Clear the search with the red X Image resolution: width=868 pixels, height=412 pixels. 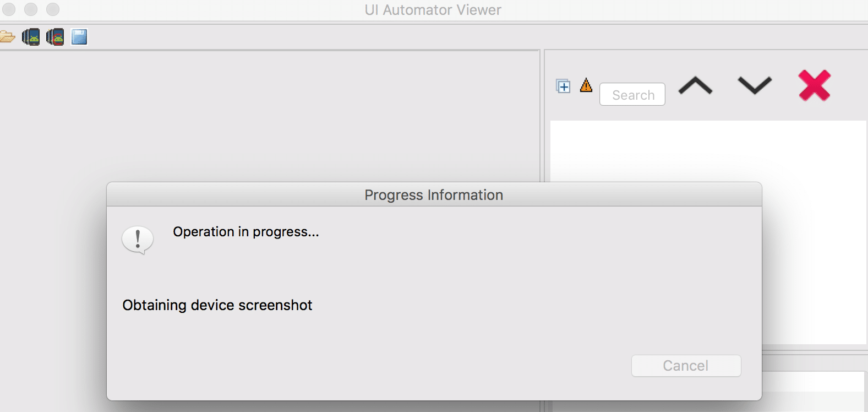click(x=814, y=85)
